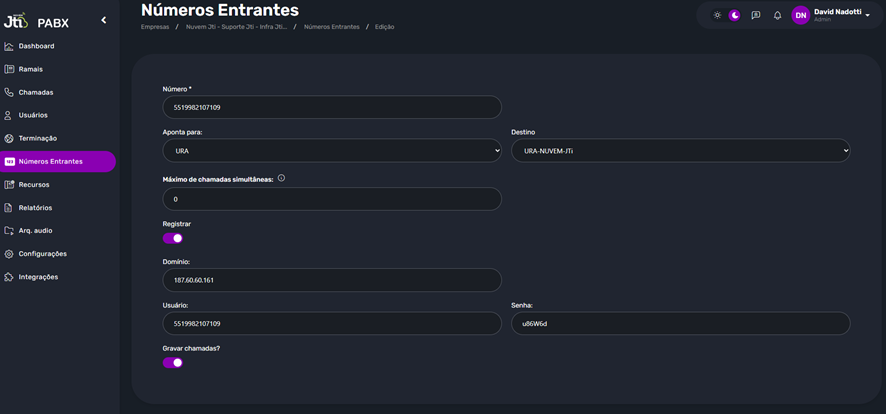Open the Relatórios menu item

click(x=35, y=208)
